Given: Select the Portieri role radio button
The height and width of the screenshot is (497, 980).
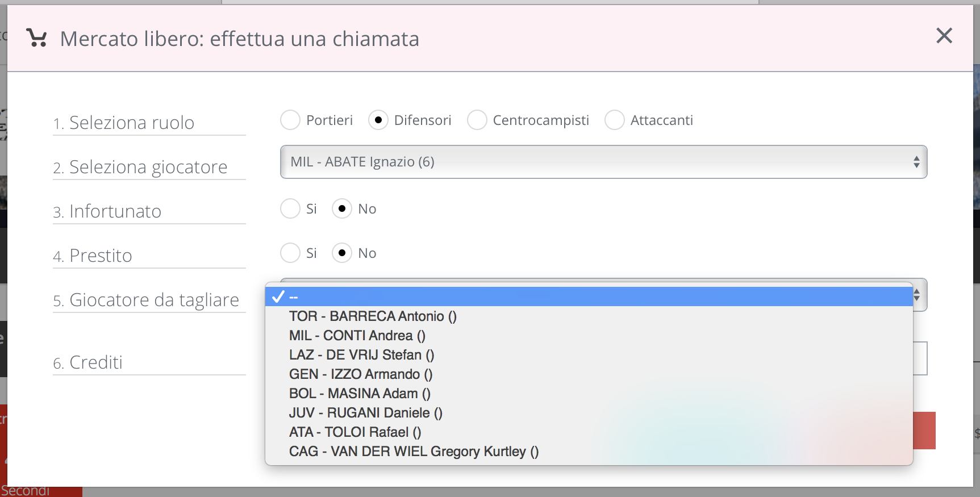Looking at the screenshot, I should pos(290,120).
